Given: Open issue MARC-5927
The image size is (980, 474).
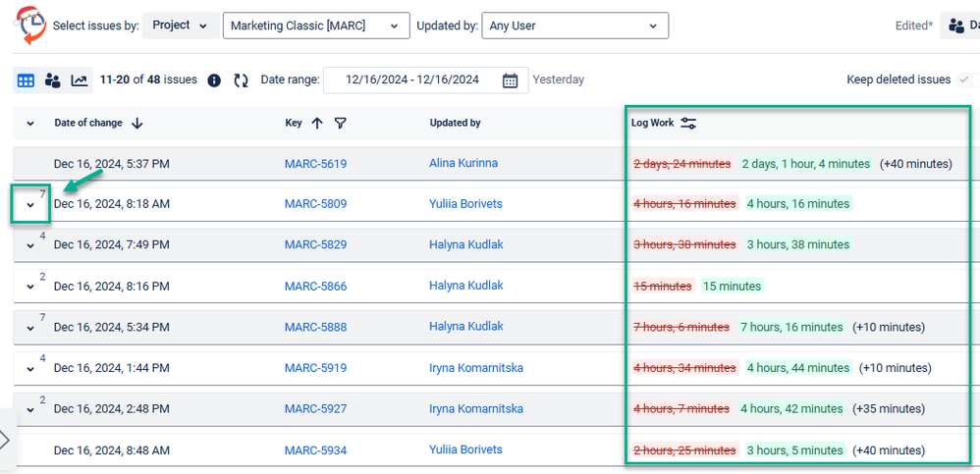Looking at the screenshot, I should pos(315,409).
